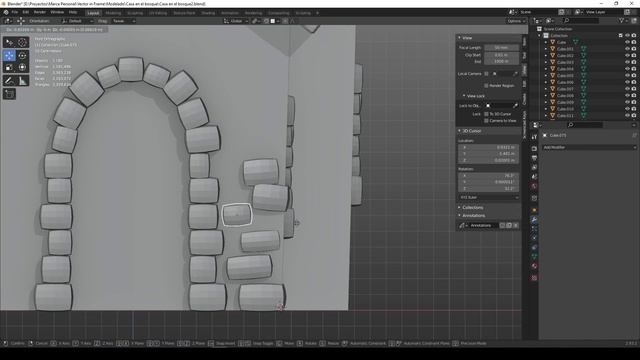Click the Lock to Object eyedropper icon
This screenshot has height=360, width=640.
click(515, 106)
